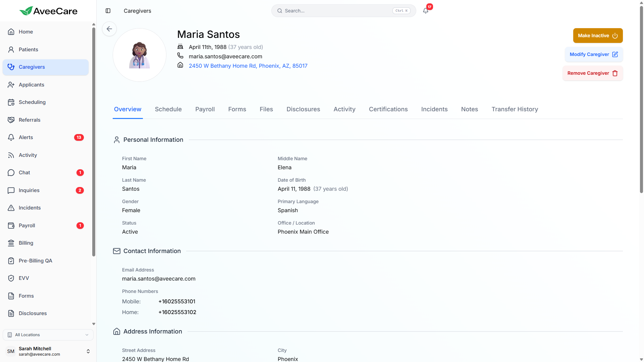Click Modify Caregiver button
The width and height of the screenshot is (644, 362).
(594, 54)
